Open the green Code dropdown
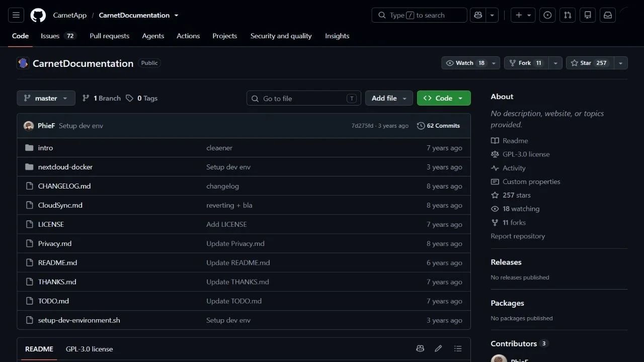 [x=444, y=98]
